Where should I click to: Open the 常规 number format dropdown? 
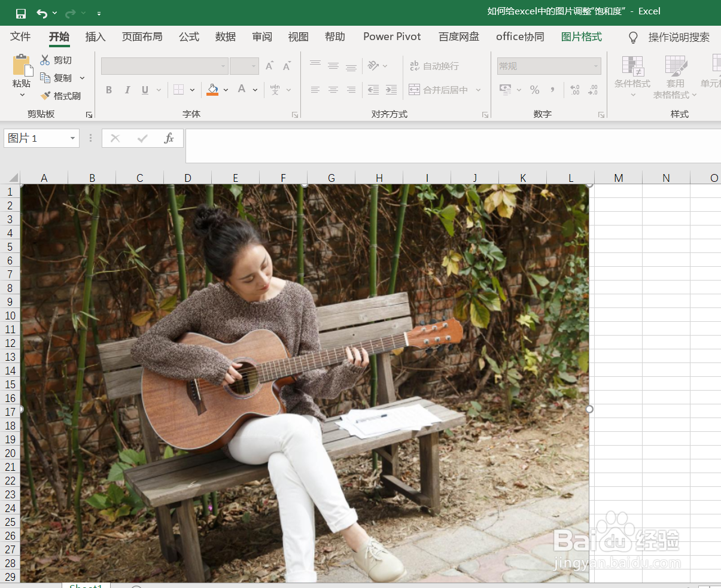click(549, 66)
